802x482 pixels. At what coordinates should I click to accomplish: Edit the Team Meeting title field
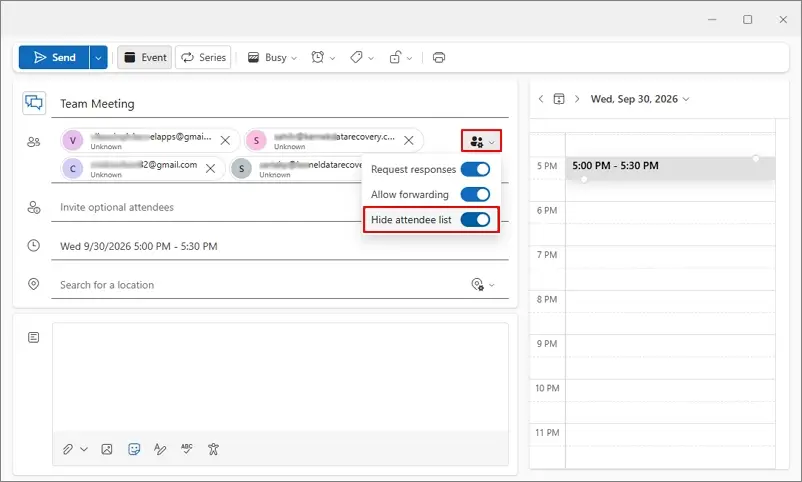[280, 104]
